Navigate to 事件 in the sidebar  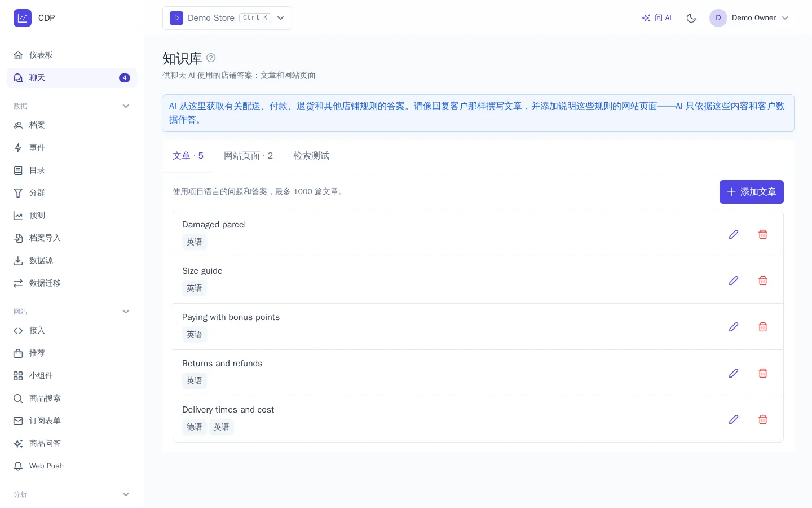click(x=72, y=148)
